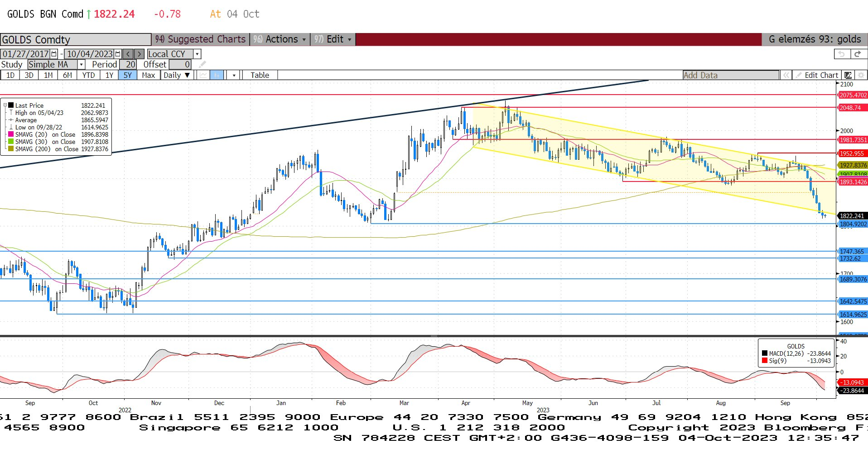
Task: Open Actions menu dropdown
Action: (x=280, y=39)
